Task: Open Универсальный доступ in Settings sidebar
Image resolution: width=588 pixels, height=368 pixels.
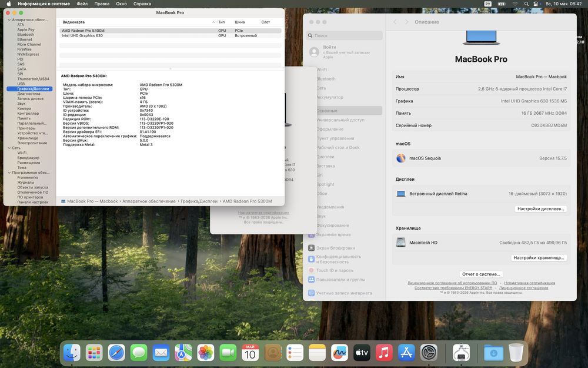Action: pos(340,120)
